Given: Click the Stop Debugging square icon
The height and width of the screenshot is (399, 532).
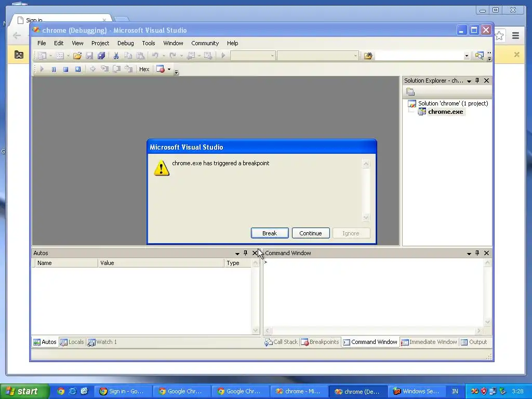Looking at the screenshot, I should pos(65,69).
